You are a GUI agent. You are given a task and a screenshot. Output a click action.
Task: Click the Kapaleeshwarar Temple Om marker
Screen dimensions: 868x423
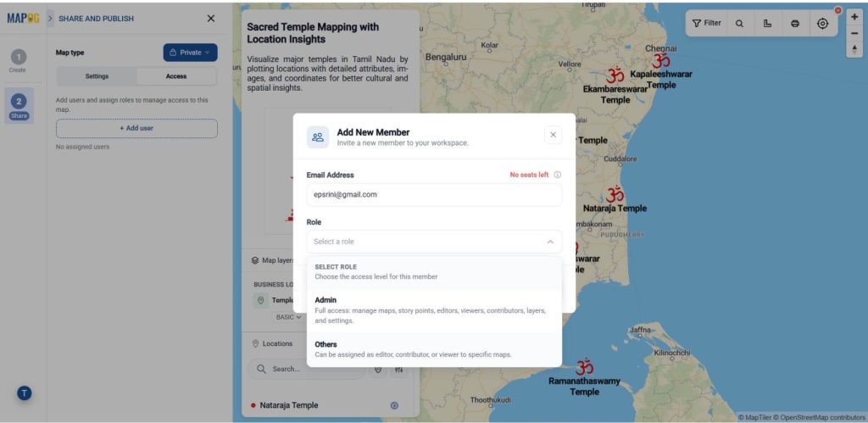tap(661, 60)
